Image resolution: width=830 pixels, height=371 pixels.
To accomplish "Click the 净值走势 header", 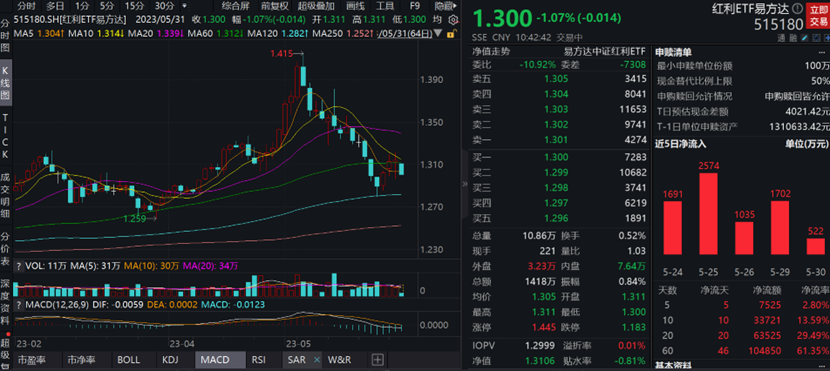I will click(x=491, y=52).
